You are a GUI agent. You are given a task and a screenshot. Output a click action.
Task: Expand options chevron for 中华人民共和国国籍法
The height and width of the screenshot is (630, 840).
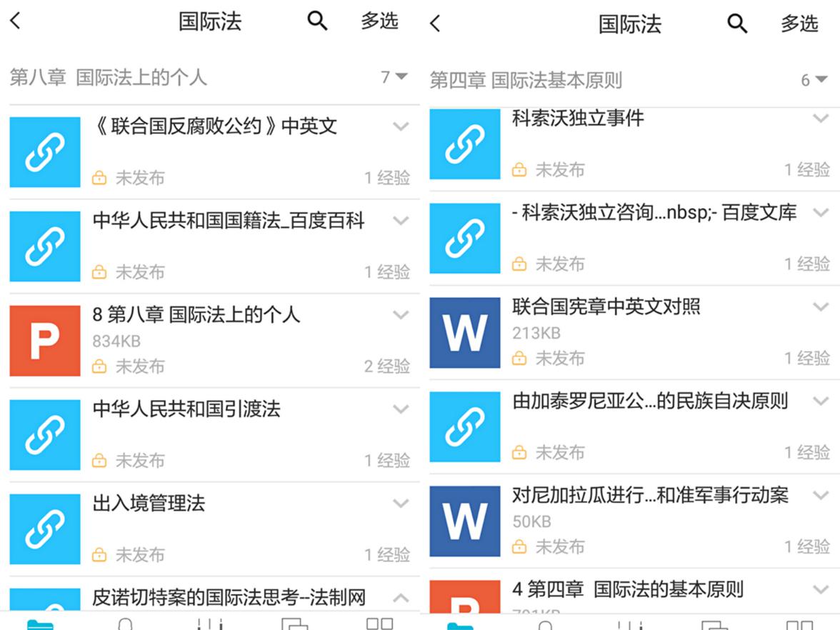tap(401, 221)
